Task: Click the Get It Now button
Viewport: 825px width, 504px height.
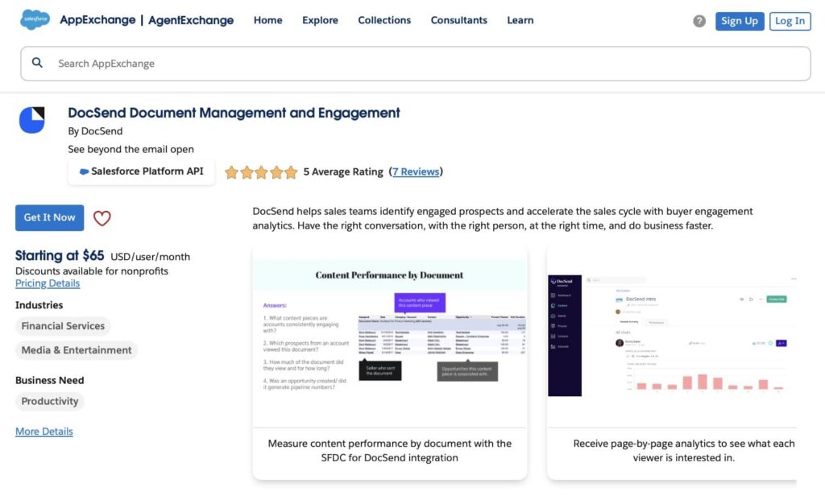Action: 49,217
